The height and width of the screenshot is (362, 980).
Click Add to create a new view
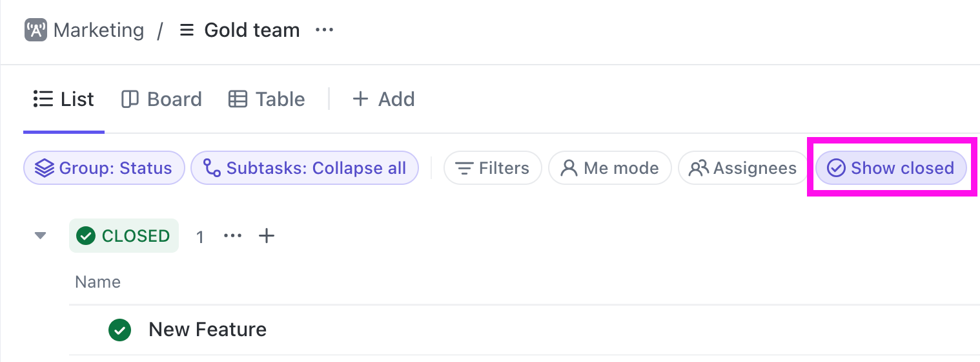(383, 99)
